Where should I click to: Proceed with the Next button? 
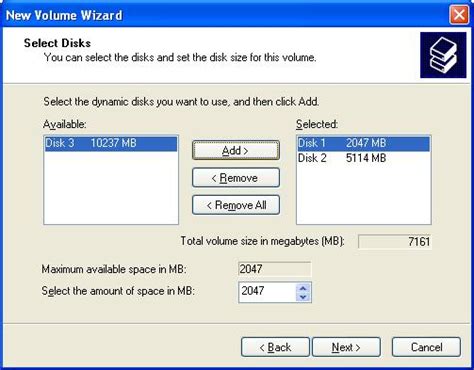coord(346,347)
